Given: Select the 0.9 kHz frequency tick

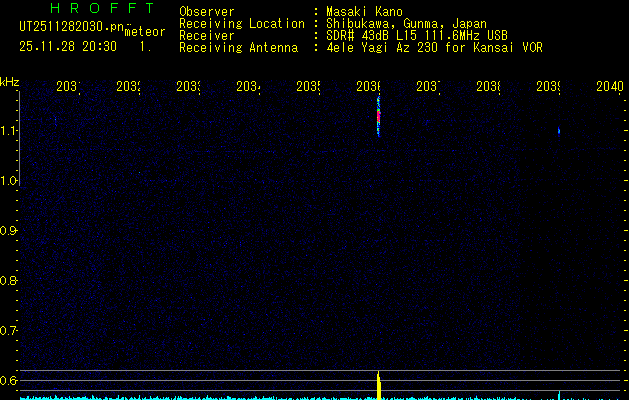Looking at the screenshot, I should [9, 231].
